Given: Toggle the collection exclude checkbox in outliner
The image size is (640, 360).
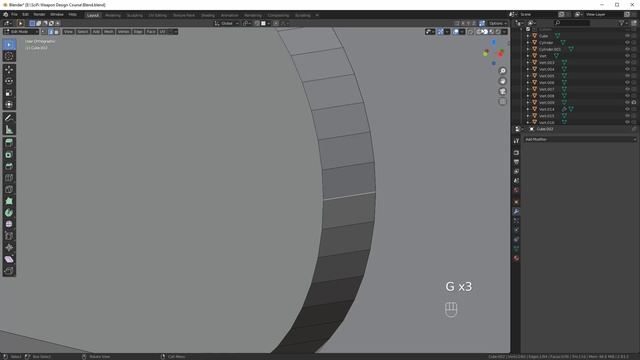Looking at the screenshot, I should tap(528, 29).
